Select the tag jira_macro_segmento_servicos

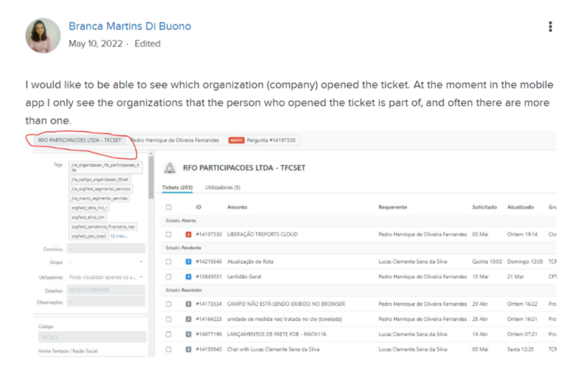click(x=100, y=198)
